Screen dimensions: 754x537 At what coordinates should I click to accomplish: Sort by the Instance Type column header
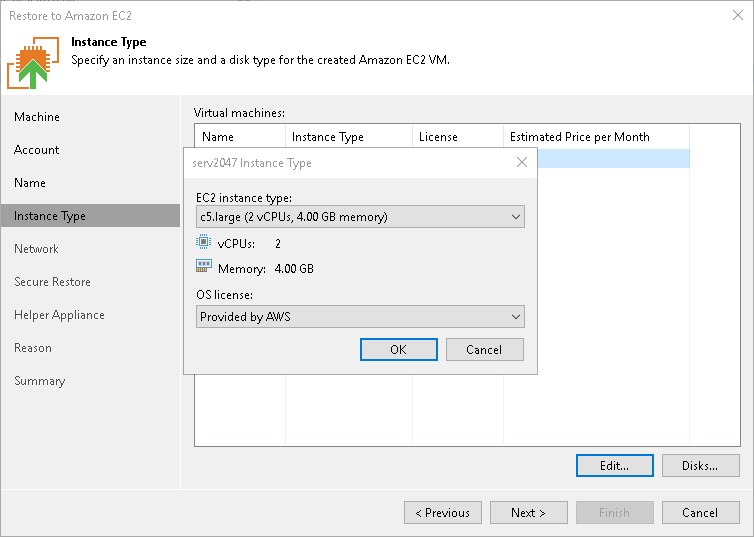349,137
